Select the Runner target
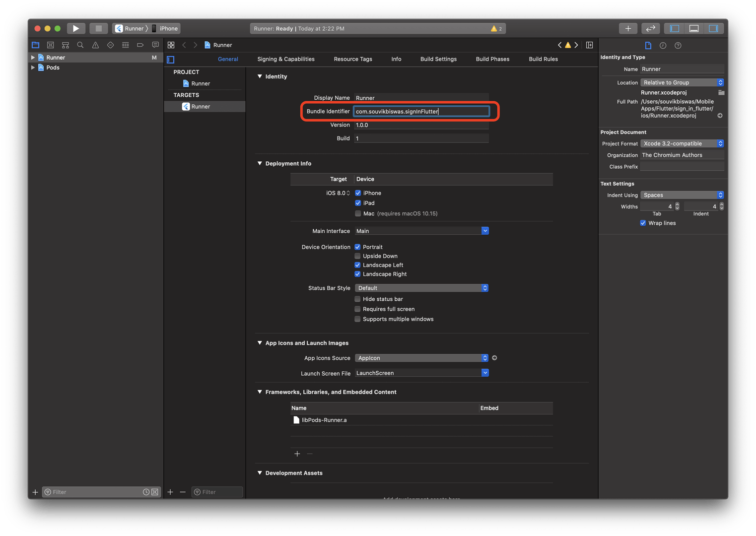Image resolution: width=756 pixels, height=536 pixels. click(205, 107)
